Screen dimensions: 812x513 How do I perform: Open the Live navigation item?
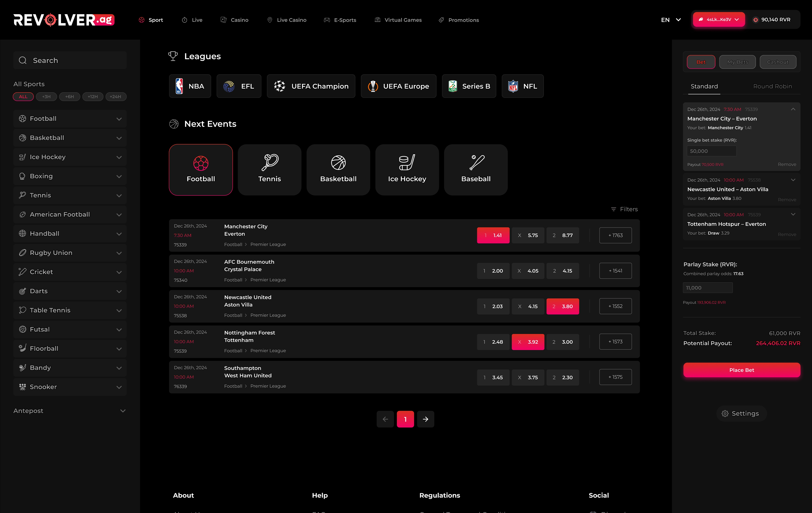coord(192,20)
